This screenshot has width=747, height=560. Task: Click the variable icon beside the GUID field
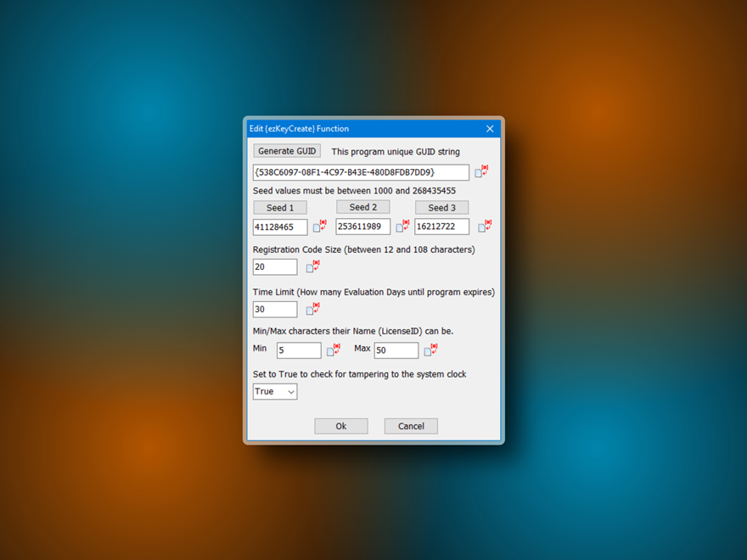[481, 172]
